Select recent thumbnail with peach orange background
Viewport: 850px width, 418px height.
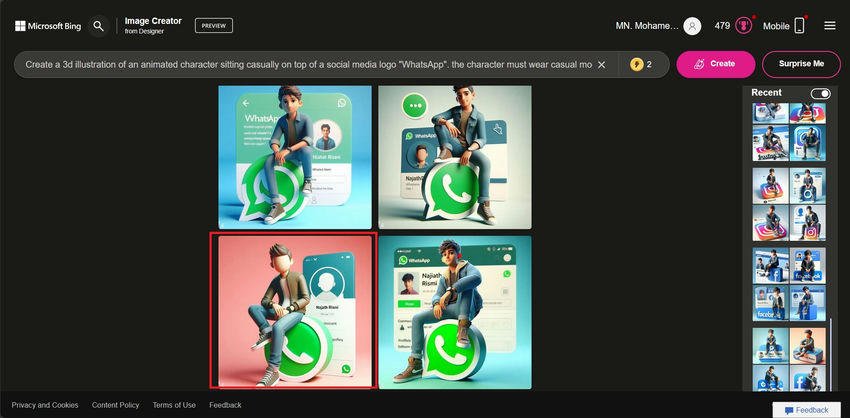pos(808,345)
